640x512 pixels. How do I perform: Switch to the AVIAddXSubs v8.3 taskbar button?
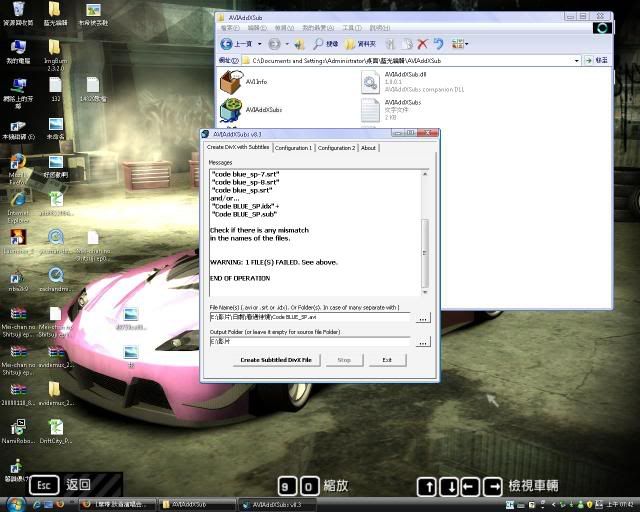(x=277, y=505)
